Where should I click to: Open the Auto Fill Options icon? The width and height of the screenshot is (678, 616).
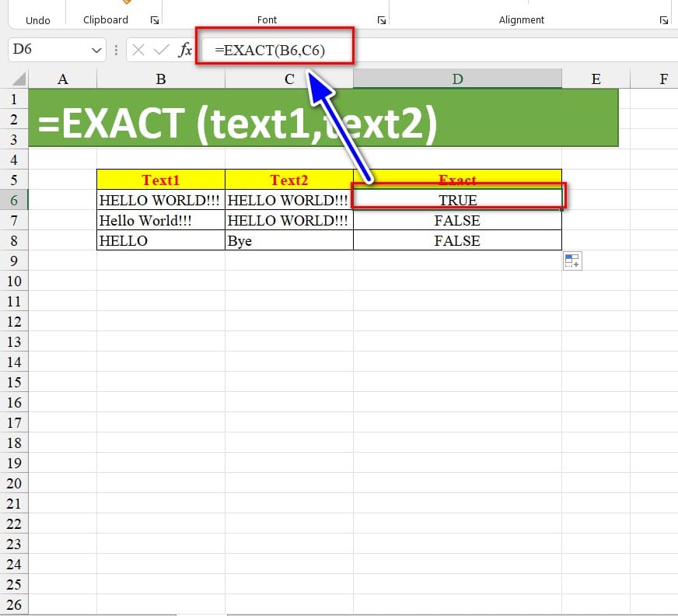[571, 261]
